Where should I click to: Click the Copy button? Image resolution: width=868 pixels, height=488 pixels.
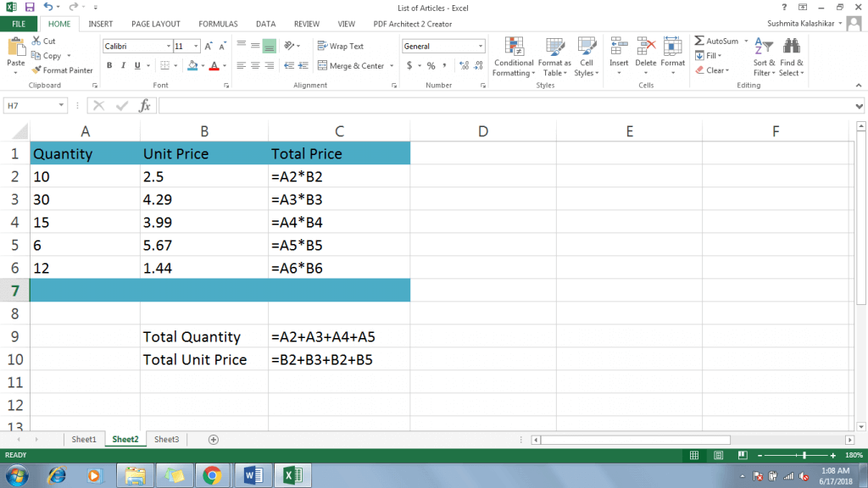coord(47,56)
